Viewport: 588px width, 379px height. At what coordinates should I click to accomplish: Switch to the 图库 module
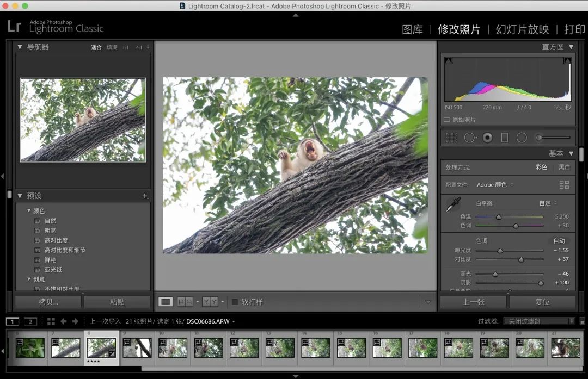[x=412, y=29]
